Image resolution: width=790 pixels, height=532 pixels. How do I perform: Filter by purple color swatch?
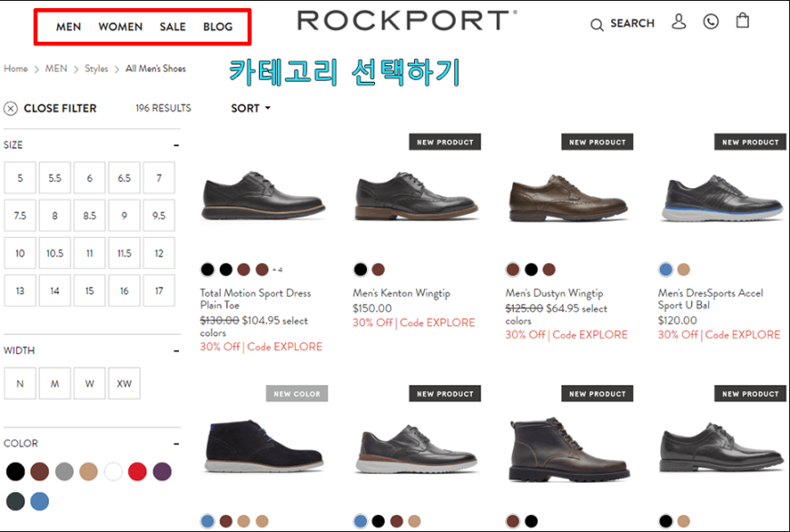click(x=162, y=471)
